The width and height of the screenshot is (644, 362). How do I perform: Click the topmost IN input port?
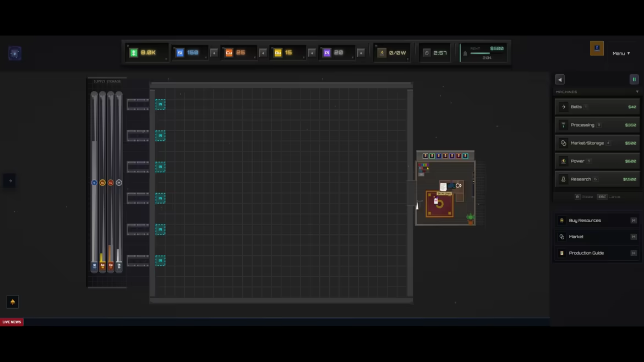(160, 104)
